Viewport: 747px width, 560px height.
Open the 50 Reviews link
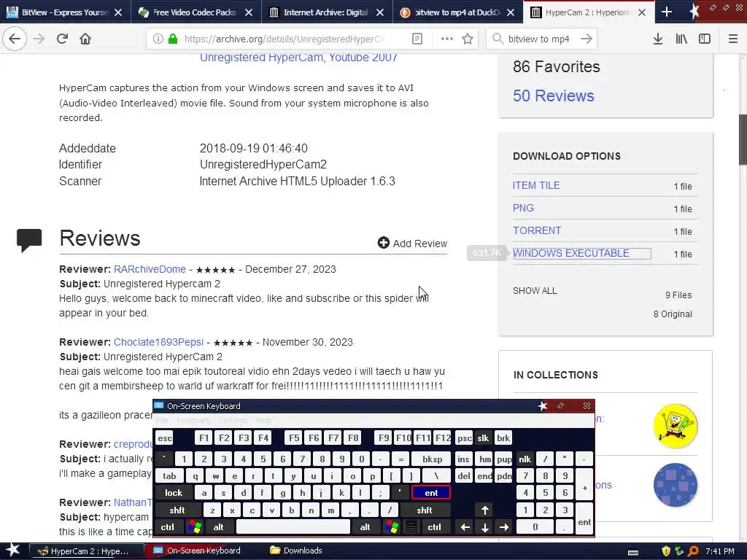[553, 96]
